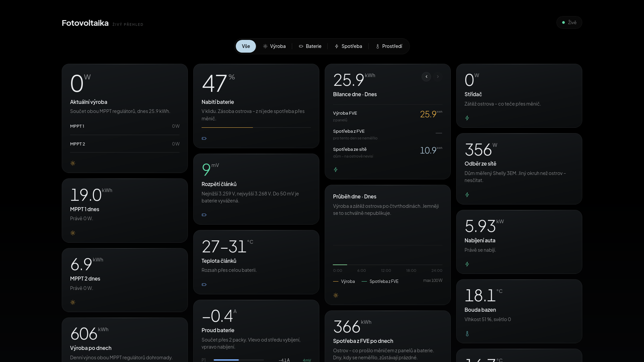The height and width of the screenshot is (362, 644).
Task: Click the battery charge progress bar
Action: (x=256, y=127)
